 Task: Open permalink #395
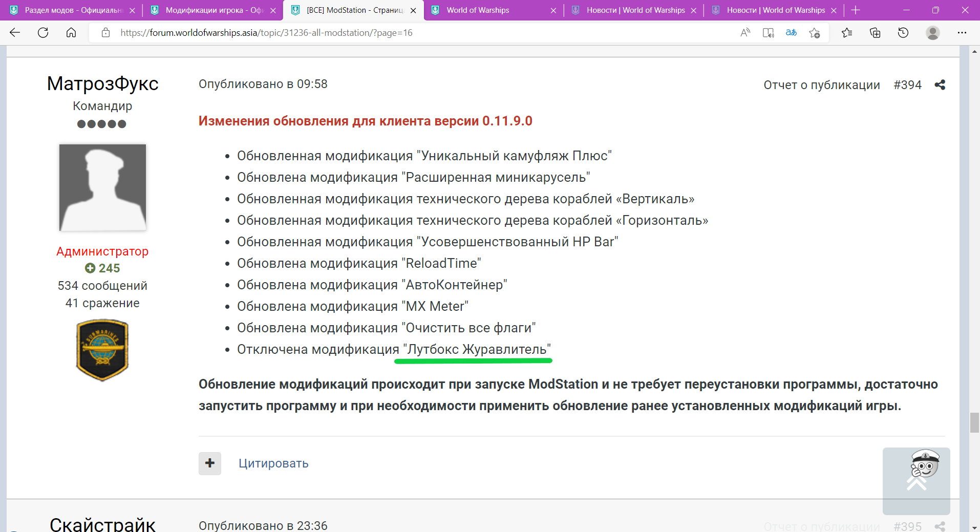tap(907, 526)
